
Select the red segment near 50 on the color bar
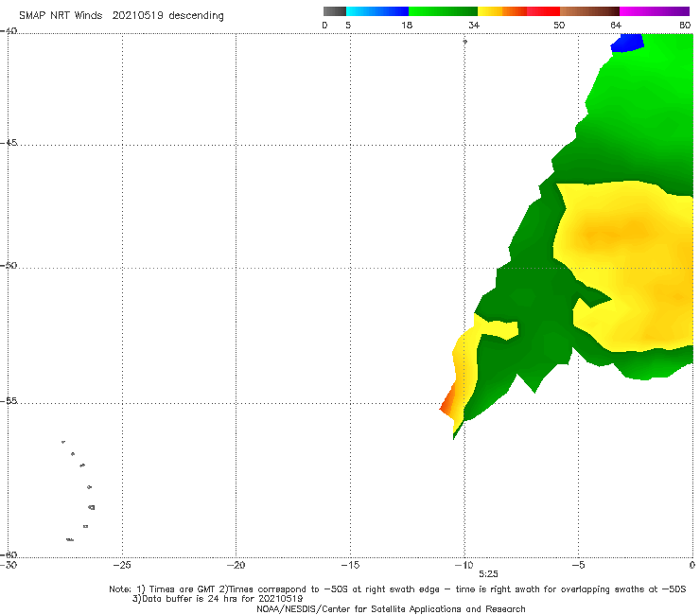click(543, 11)
